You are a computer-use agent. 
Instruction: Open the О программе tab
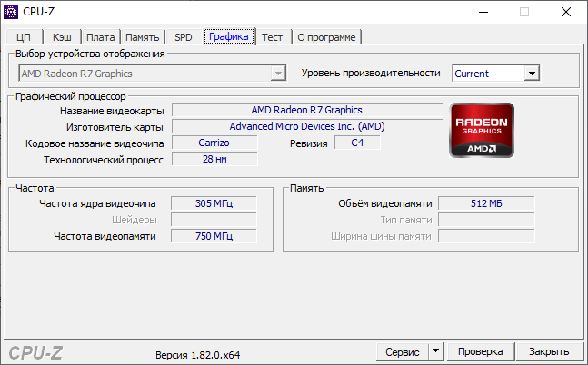[326, 37]
